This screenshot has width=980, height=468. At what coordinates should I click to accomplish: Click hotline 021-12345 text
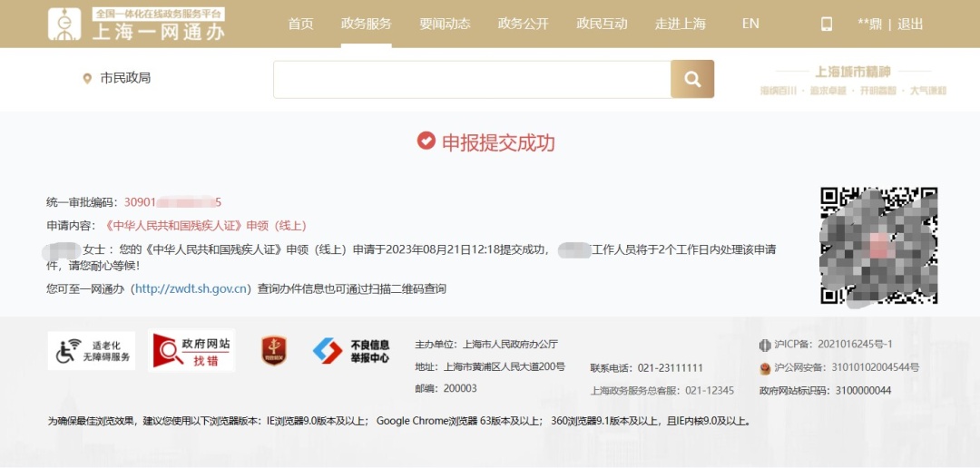(x=662, y=391)
